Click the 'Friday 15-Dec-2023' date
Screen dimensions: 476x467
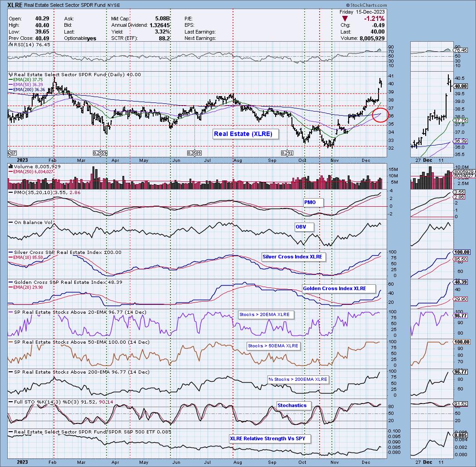click(x=362, y=12)
